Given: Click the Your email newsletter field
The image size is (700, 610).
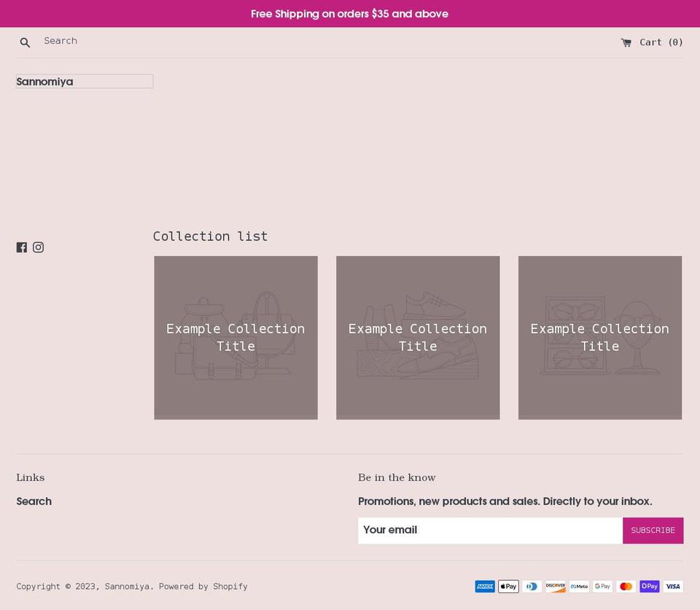Looking at the screenshot, I should [490, 530].
